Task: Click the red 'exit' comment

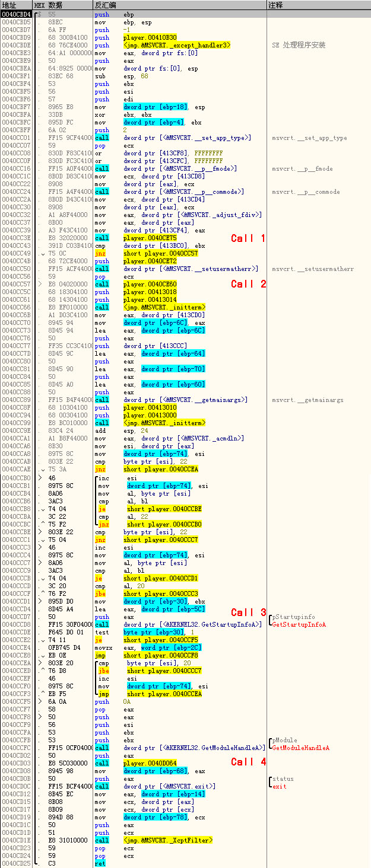Action: tap(279, 786)
